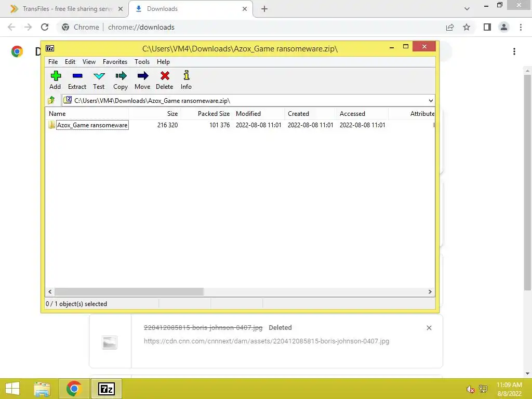Open the cdn.cnn.com download source link

pos(267,341)
